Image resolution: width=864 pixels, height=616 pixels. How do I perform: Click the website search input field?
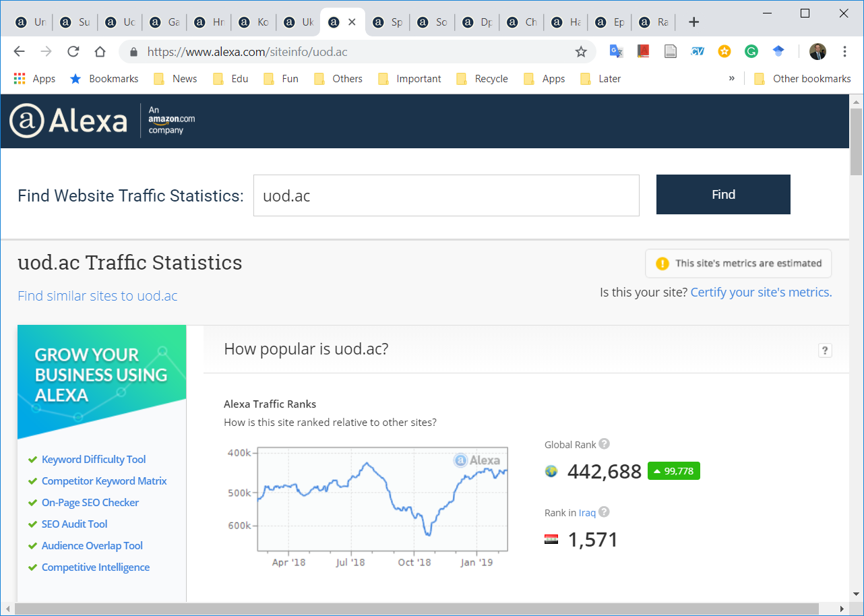point(445,195)
